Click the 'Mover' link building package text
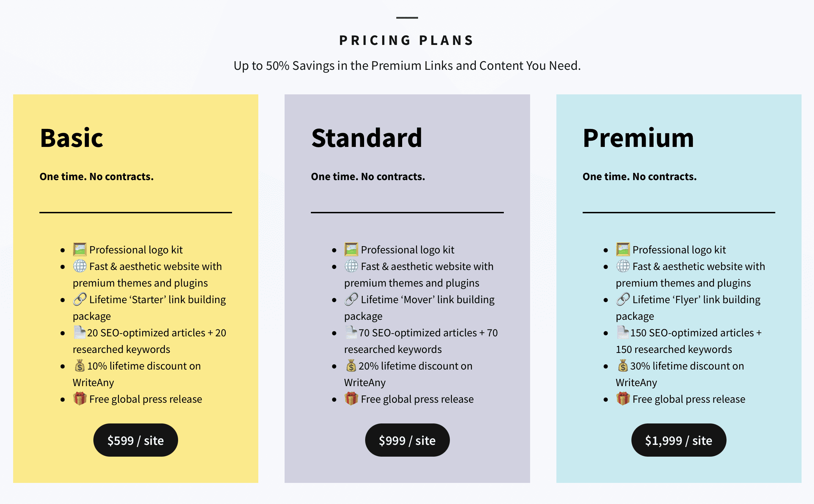Viewport: 814px width, 504px height. tap(427, 300)
